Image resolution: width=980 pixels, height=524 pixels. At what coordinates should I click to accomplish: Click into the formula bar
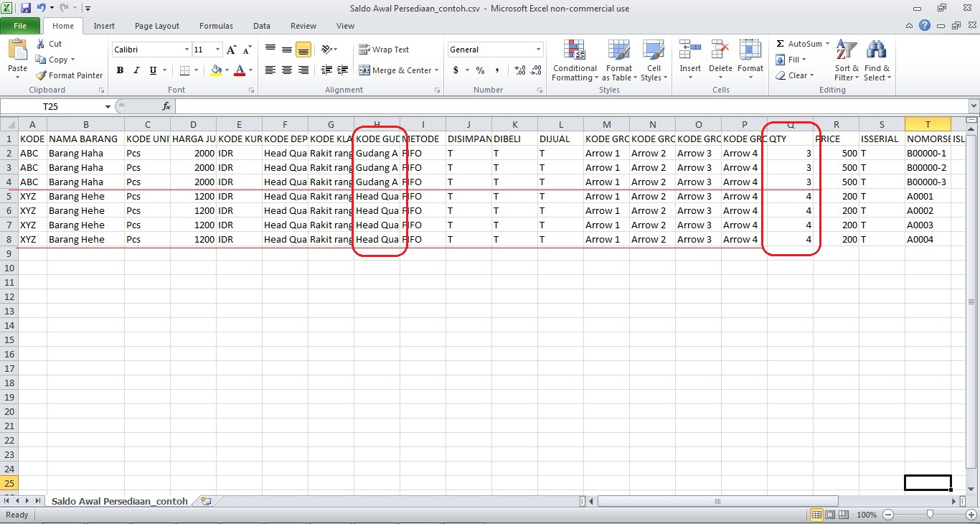[x=570, y=106]
